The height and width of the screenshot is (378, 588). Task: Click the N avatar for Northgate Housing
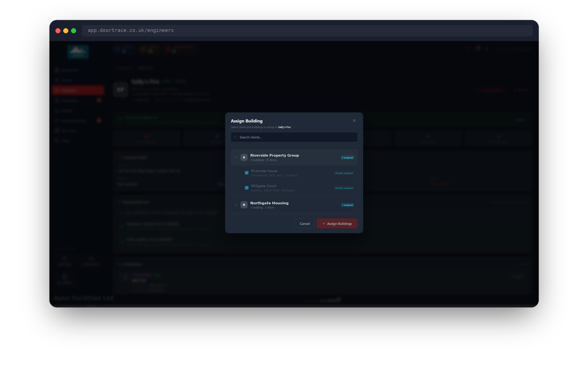(244, 205)
